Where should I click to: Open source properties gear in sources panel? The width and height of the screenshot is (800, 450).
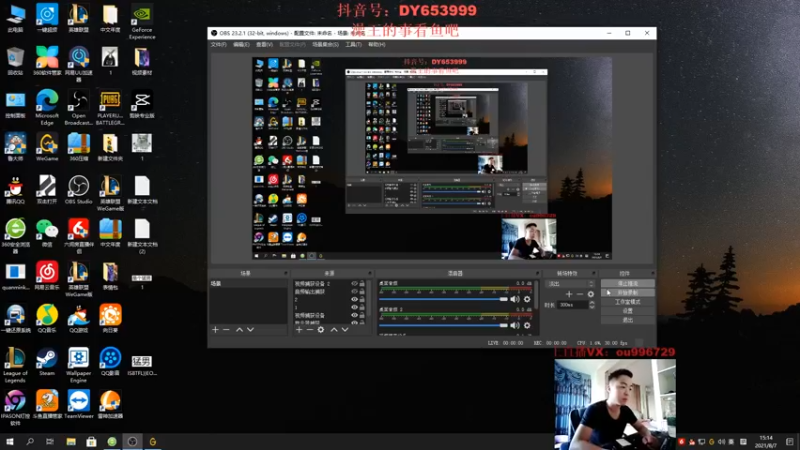click(320, 330)
